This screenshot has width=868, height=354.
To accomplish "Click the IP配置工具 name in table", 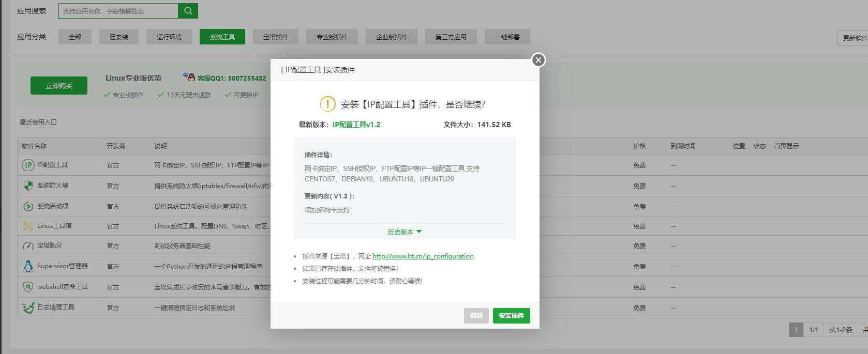I will (x=52, y=165).
